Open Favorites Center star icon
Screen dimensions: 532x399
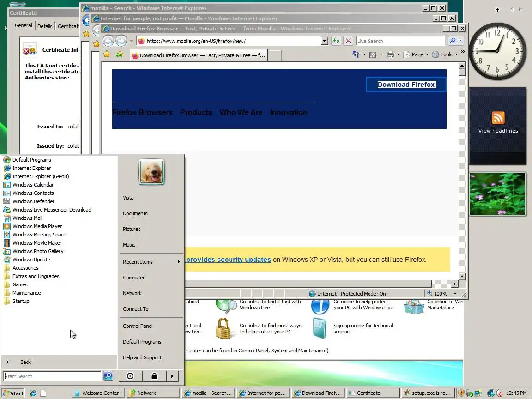click(x=107, y=54)
